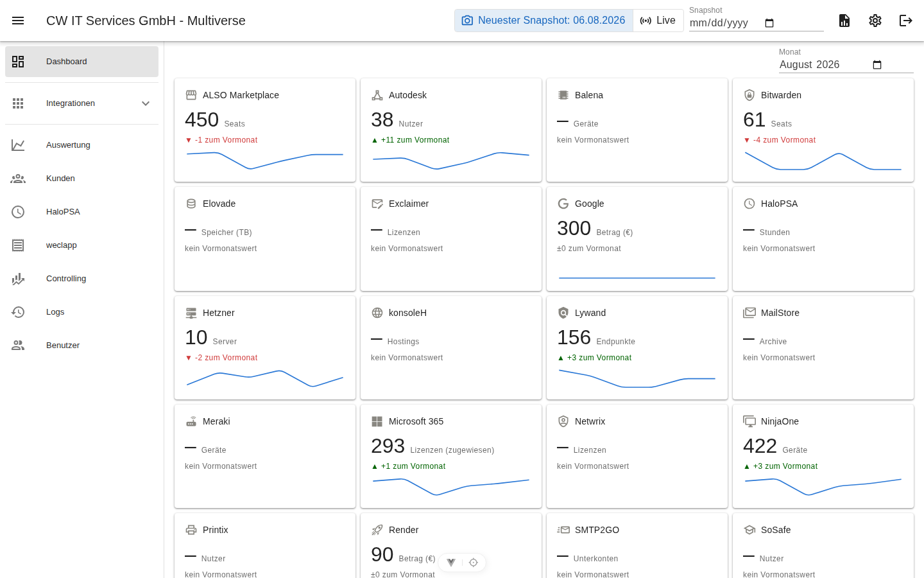Click the Balena chip icon
924x578 pixels.
(x=563, y=95)
